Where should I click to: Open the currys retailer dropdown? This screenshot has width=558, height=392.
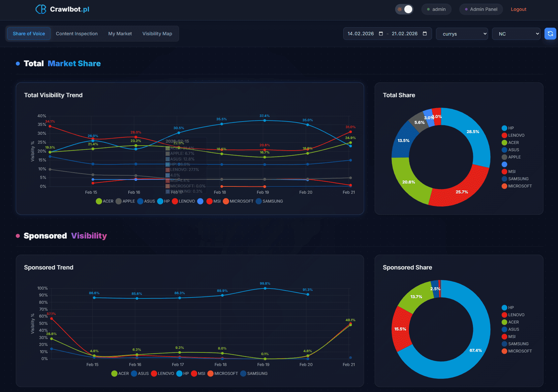462,34
